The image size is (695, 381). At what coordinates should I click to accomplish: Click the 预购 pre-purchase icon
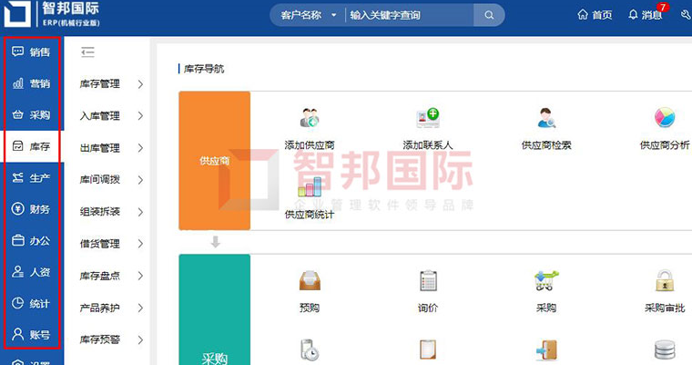[x=309, y=280]
